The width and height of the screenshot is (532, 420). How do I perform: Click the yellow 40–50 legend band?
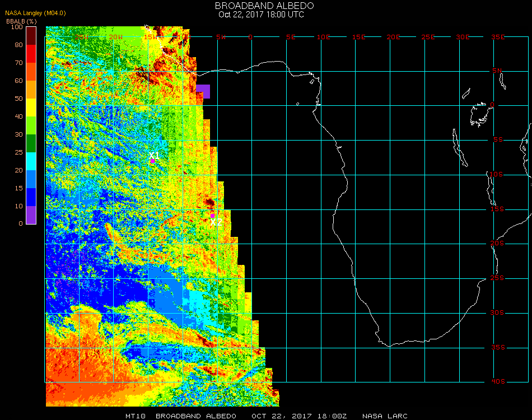(x=31, y=108)
